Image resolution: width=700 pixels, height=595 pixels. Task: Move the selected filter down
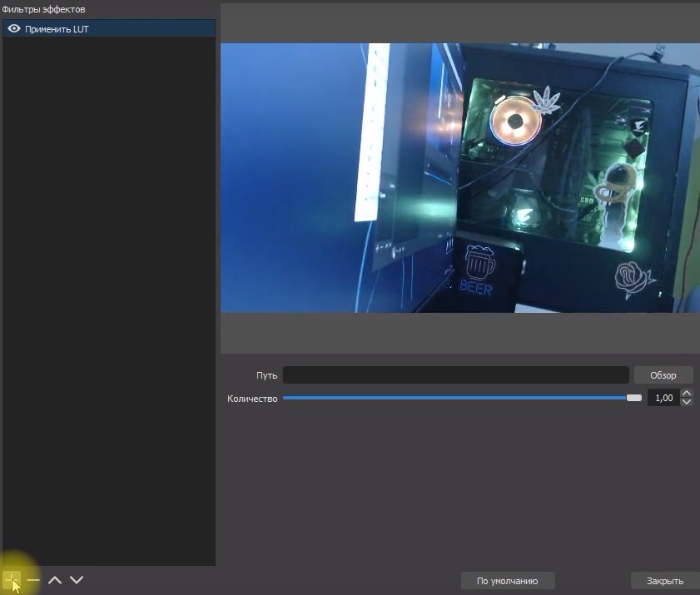click(77, 579)
